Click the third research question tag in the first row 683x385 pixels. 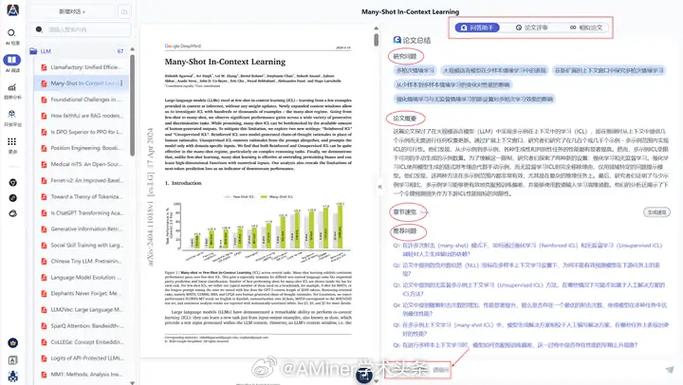point(609,70)
